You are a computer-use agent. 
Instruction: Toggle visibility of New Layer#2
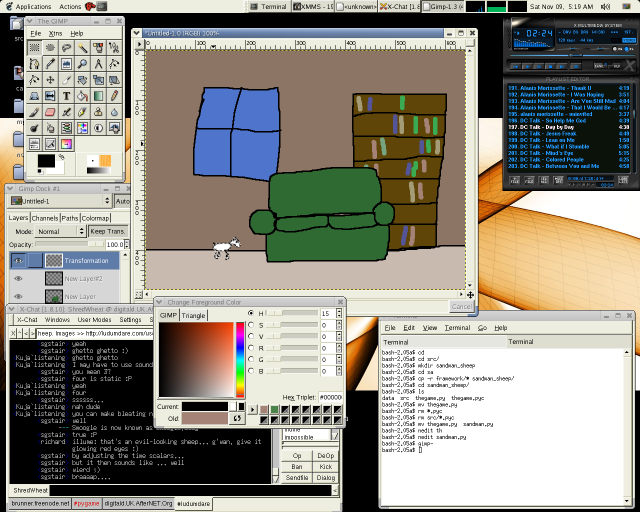(x=18, y=278)
